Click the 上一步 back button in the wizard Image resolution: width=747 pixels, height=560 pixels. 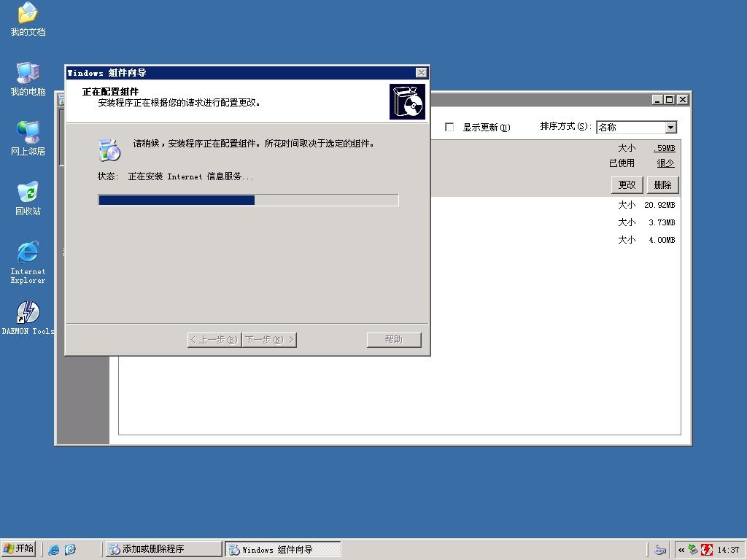pyautogui.click(x=214, y=340)
